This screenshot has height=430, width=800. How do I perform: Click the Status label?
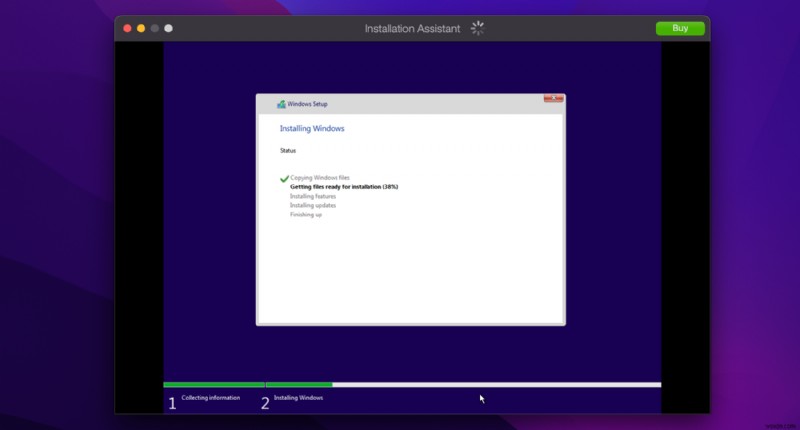click(288, 150)
